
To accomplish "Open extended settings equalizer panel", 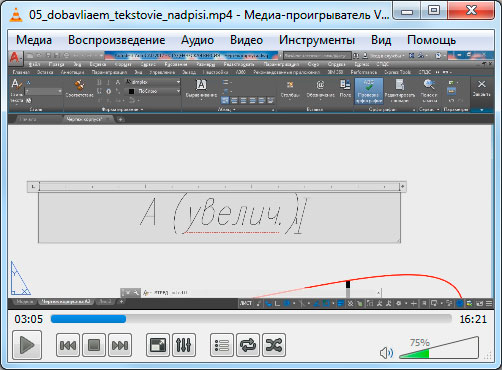I will 184,345.
